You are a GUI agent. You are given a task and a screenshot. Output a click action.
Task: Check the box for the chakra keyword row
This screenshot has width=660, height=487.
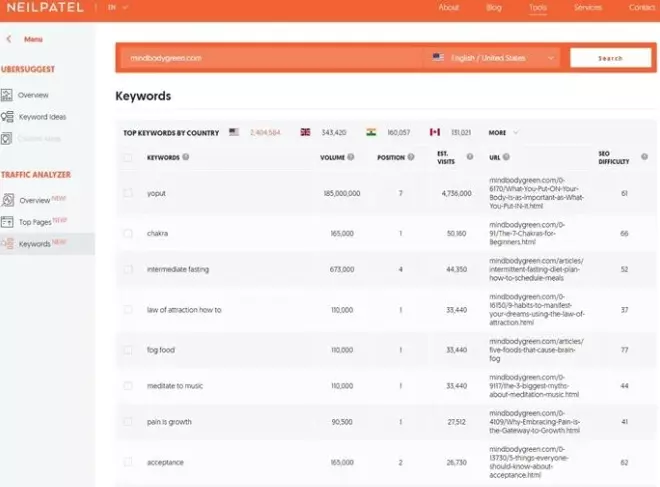coord(127,233)
